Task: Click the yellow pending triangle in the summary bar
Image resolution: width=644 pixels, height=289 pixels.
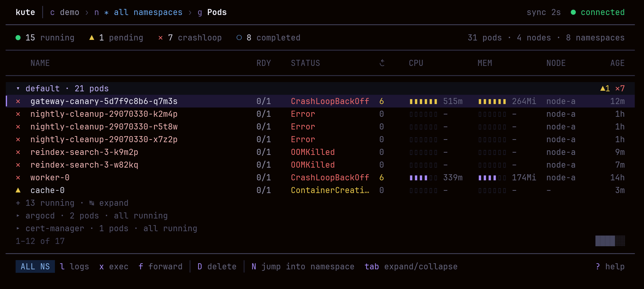Action: pos(92,38)
